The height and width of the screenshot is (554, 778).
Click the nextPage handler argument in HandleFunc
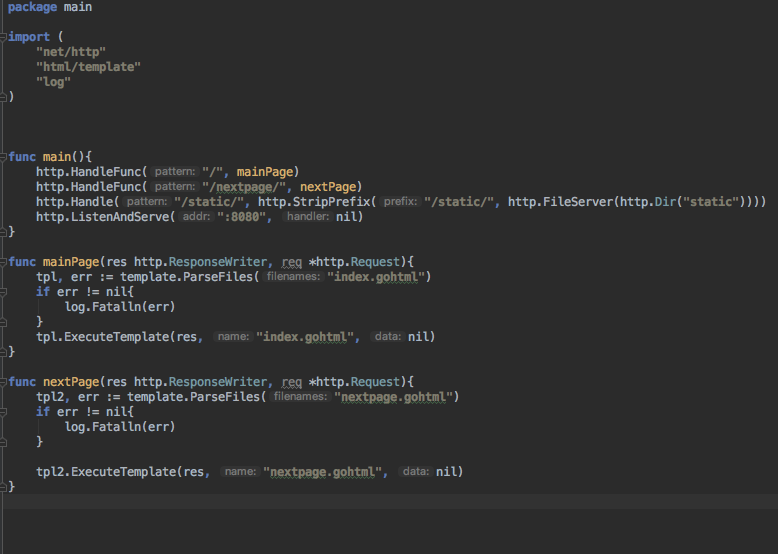pyautogui.click(x=328, y=187)
